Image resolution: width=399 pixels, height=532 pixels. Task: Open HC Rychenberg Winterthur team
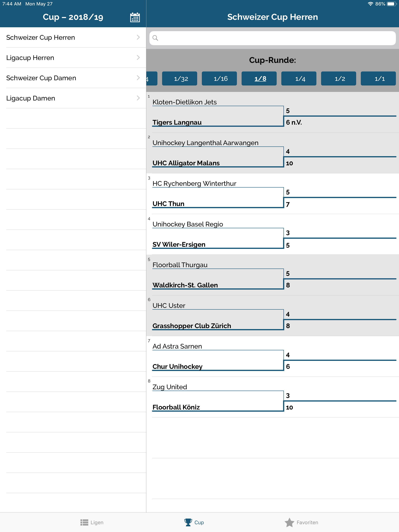194,183
